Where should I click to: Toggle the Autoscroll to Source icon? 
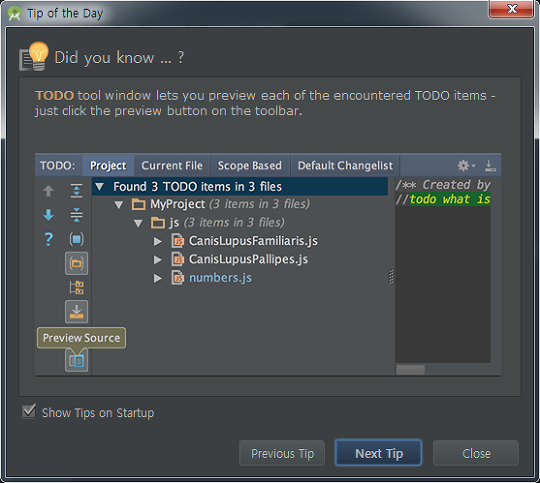pyautogui.click(x=76, y=312)
